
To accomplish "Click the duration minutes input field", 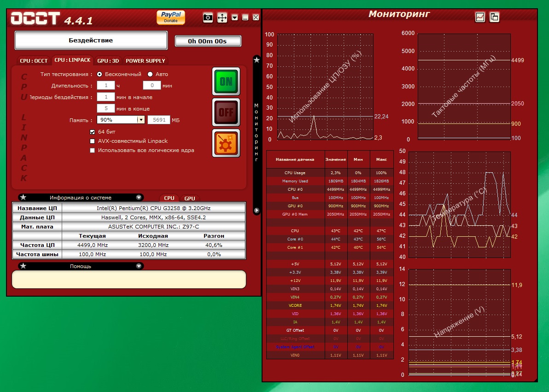I will (152, 86).
